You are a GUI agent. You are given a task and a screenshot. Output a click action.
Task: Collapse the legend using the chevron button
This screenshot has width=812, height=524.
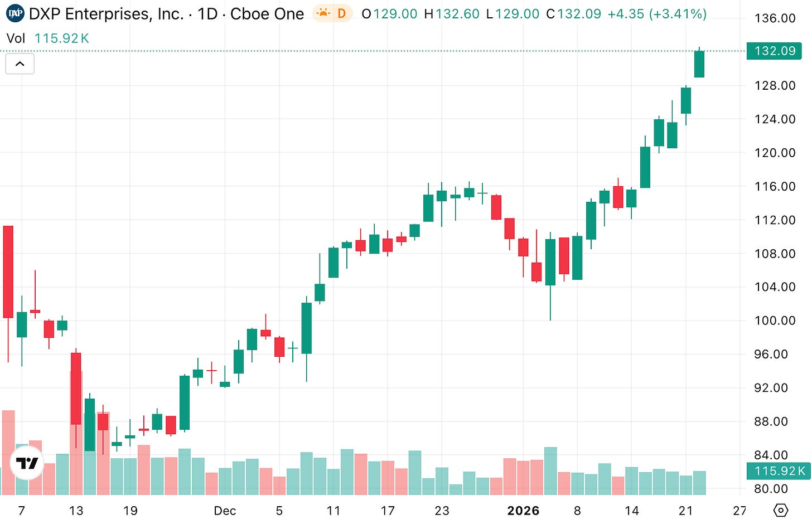point(20,64)
